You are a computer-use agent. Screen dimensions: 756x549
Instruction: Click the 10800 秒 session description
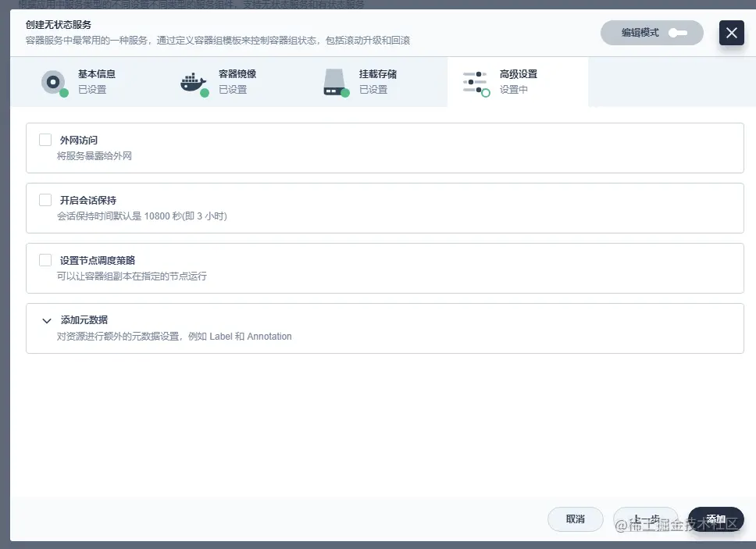142,216
